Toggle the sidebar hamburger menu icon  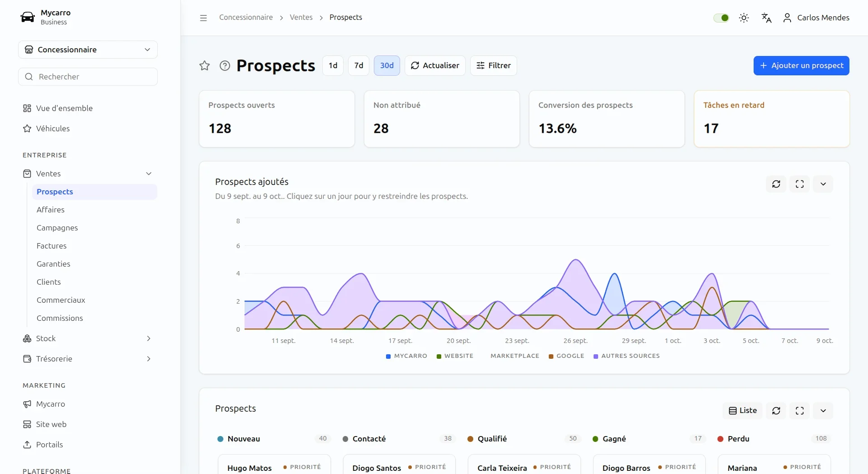(203, 18)
